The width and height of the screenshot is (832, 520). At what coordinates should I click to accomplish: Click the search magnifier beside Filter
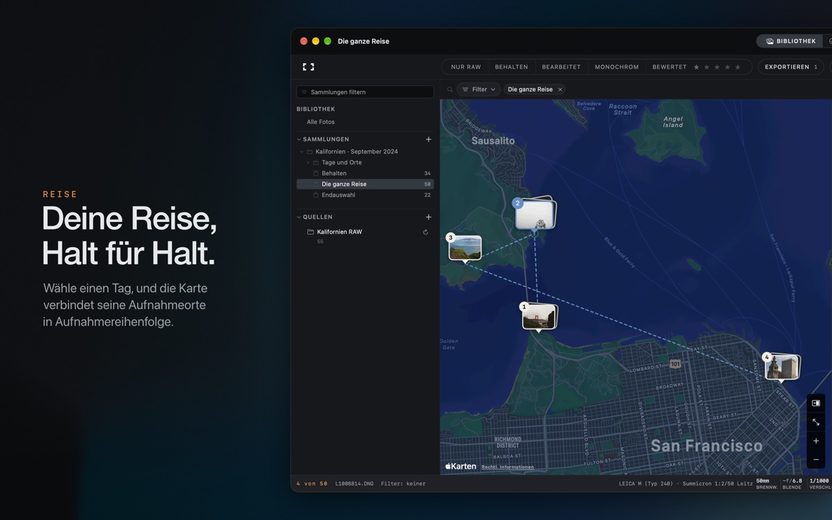pos(449,90)
